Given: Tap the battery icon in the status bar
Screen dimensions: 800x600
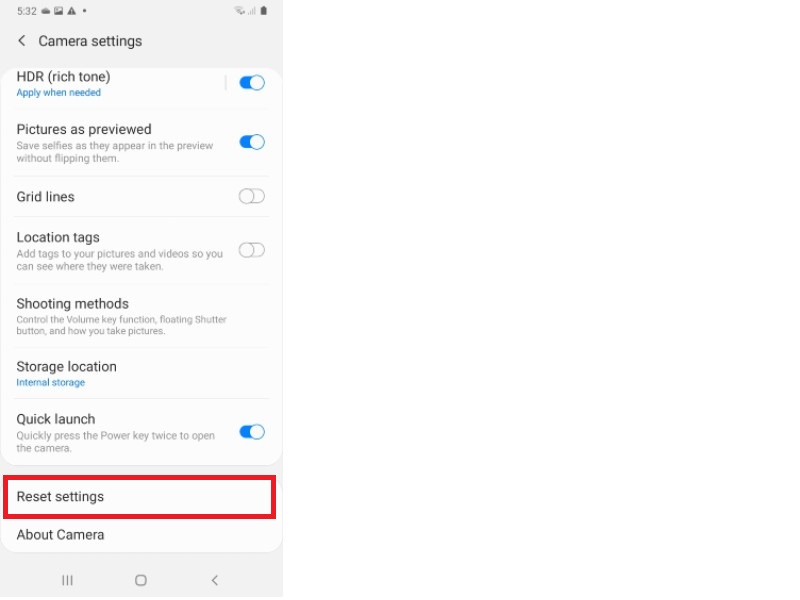Looking at the screenshot, I should [263, 11].
